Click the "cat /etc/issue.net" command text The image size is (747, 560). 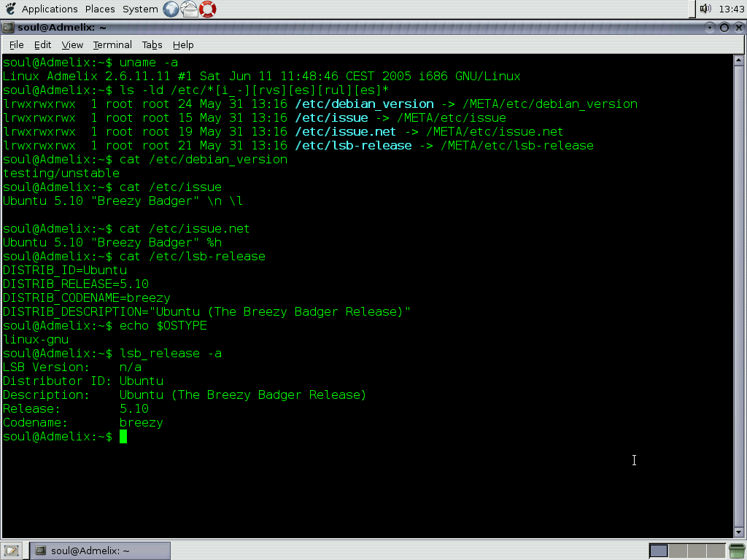185,228
